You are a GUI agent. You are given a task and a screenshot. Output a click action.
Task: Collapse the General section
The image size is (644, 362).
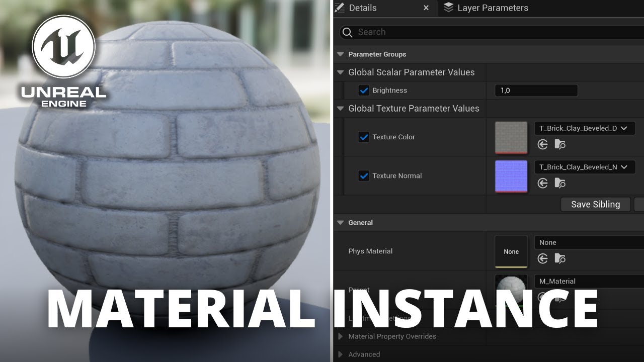341,223
